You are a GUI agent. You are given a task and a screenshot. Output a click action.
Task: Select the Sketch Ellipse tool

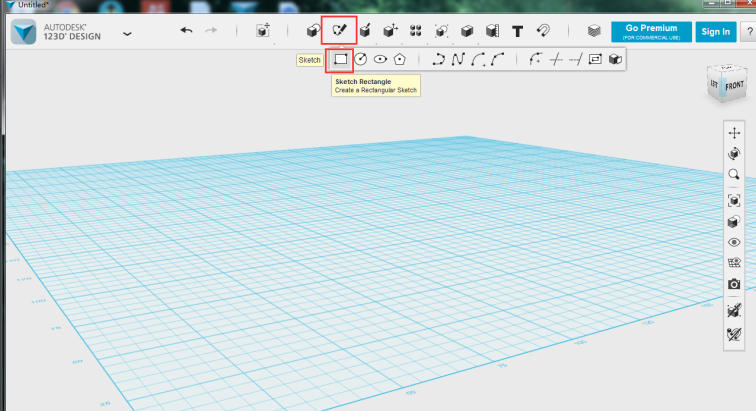[380, 59]
